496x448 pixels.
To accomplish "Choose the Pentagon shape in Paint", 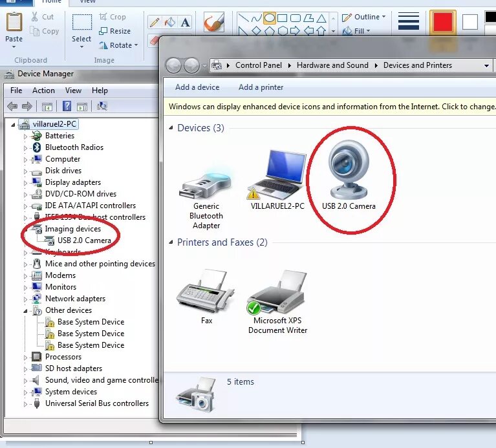I will pos(270,30).
